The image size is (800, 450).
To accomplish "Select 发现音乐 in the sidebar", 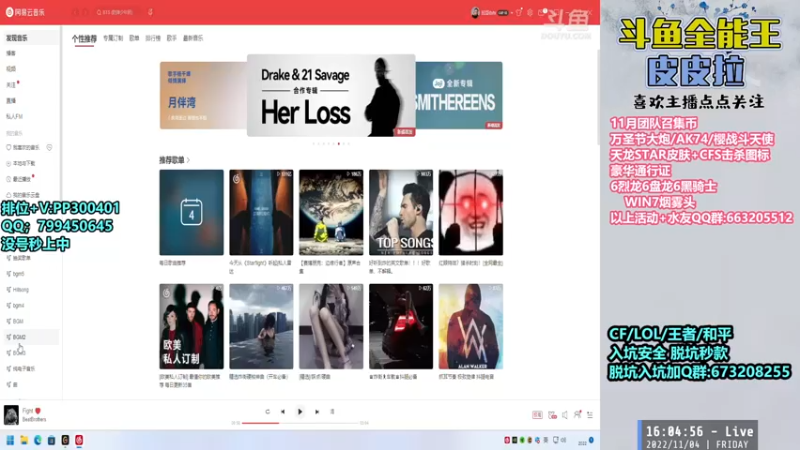I will click(30, 38).
